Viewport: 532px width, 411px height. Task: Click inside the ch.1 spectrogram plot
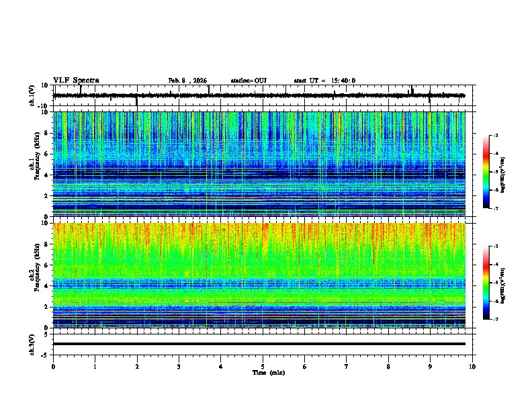click(x=259, y=164)
